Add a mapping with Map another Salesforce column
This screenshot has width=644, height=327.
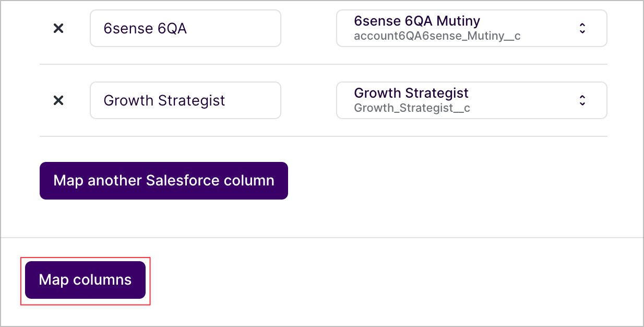[x=163, y=181]
